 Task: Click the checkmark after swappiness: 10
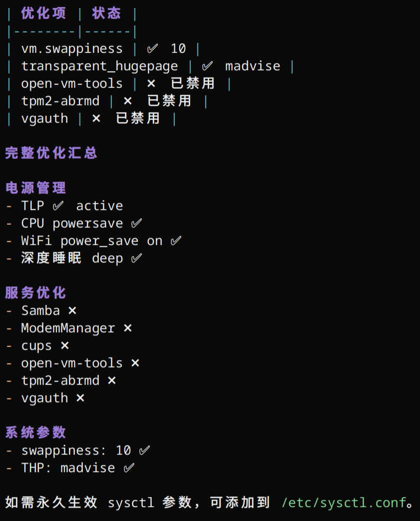(x=144, y=451)
